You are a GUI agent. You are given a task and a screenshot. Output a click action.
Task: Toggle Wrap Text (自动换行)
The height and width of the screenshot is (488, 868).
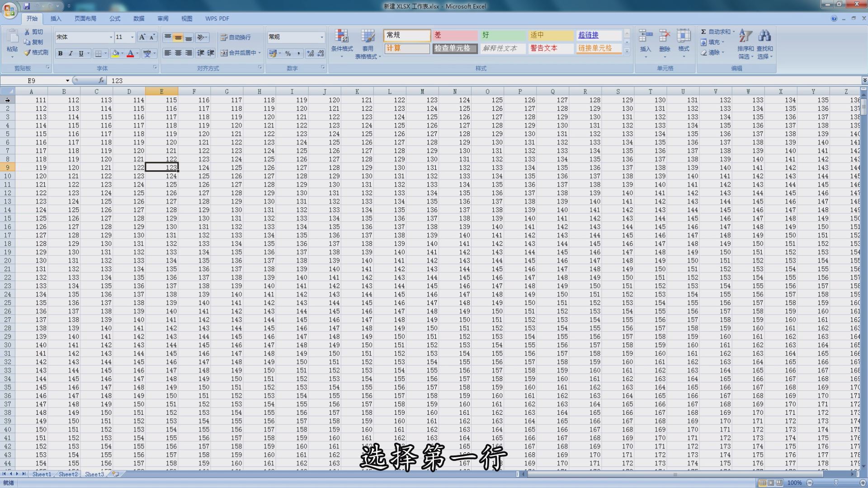(236, 37)
